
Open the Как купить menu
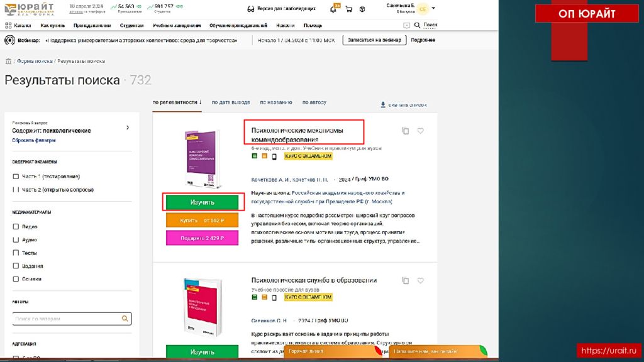53,25
